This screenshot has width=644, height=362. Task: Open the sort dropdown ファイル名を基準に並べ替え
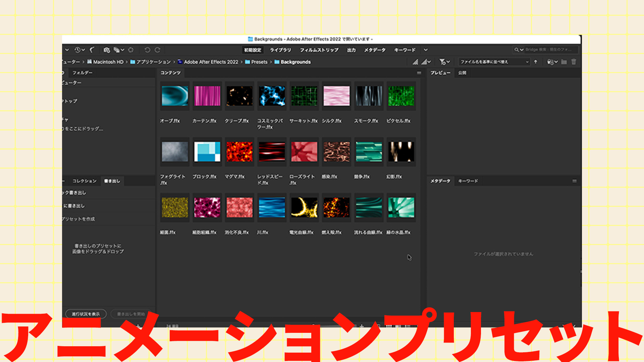click(x=493, y=62)
